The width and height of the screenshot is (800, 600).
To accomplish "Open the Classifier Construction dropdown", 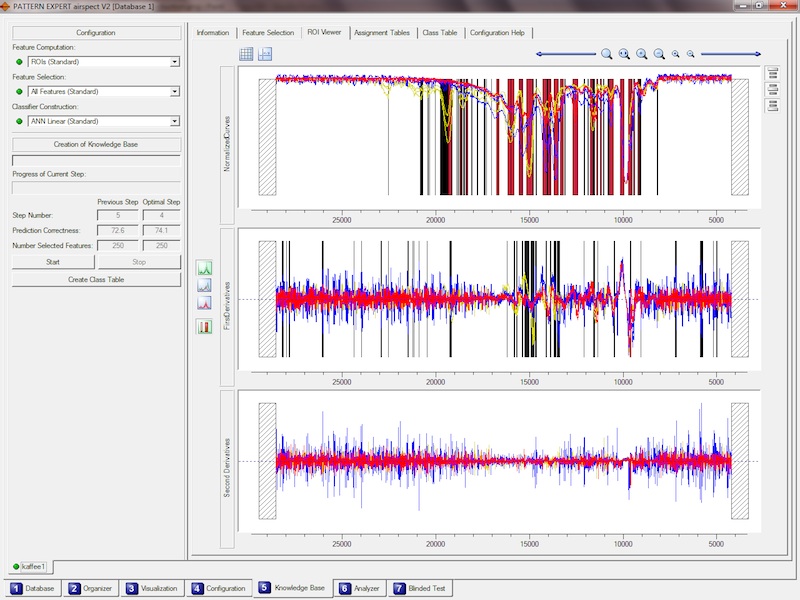I will [175, 121].
